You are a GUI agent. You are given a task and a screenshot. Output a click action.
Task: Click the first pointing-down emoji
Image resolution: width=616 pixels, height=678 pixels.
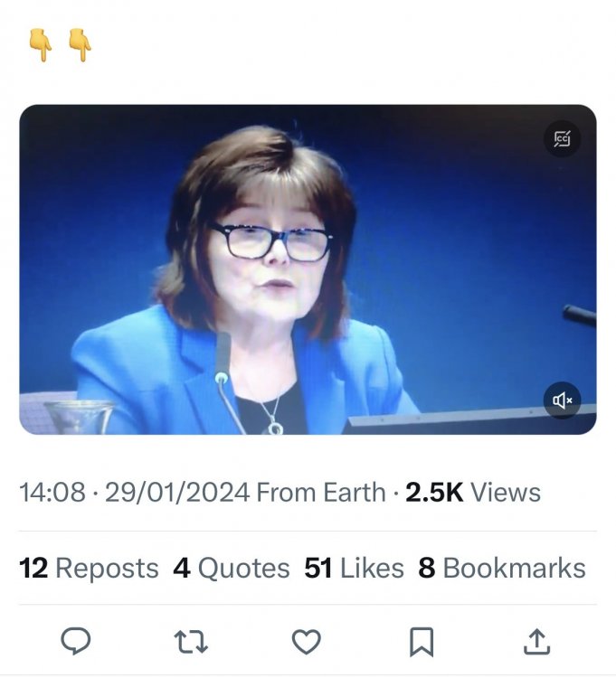coord(41,45)
